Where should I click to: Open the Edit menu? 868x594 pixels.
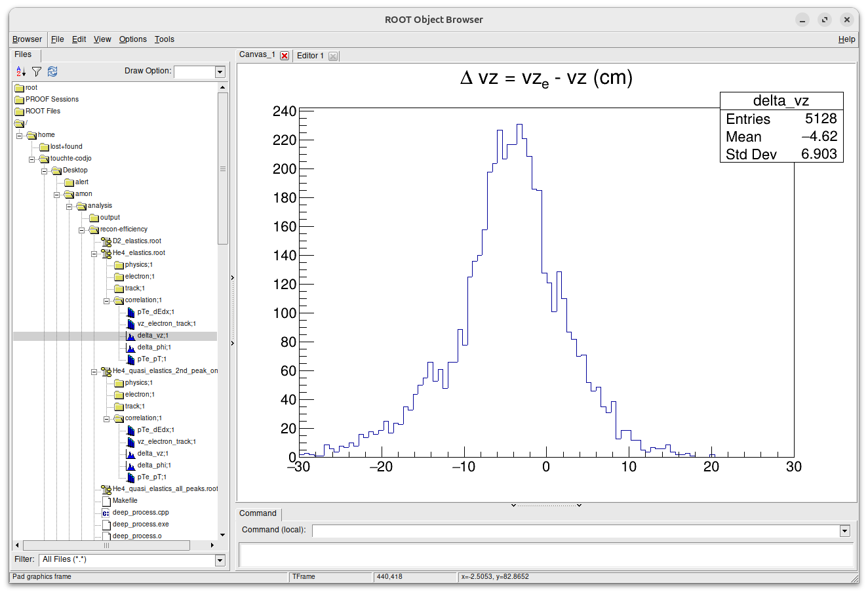click(x=79, y=39)
